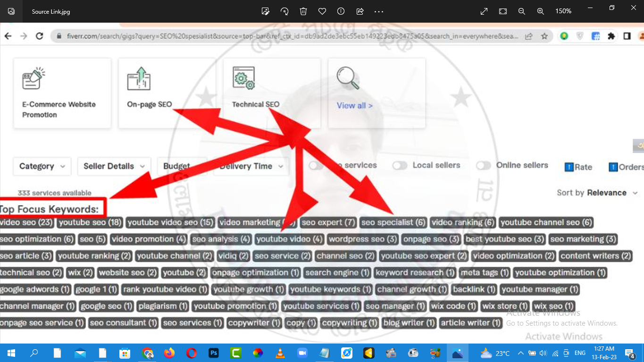This screenshot has height=362, width=644.
Task: Launch Firefox from the taskbar
Action: click(169, 353)
